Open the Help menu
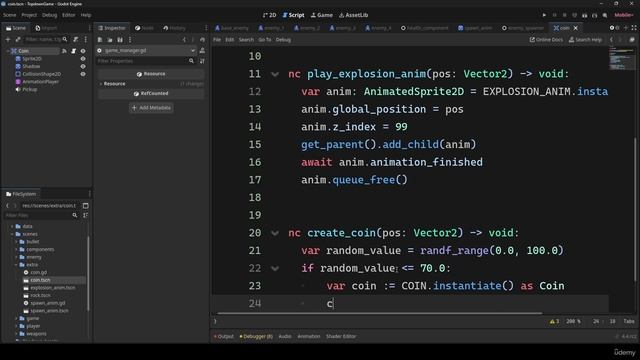The image size is (640, 360). tap(86, 15)
